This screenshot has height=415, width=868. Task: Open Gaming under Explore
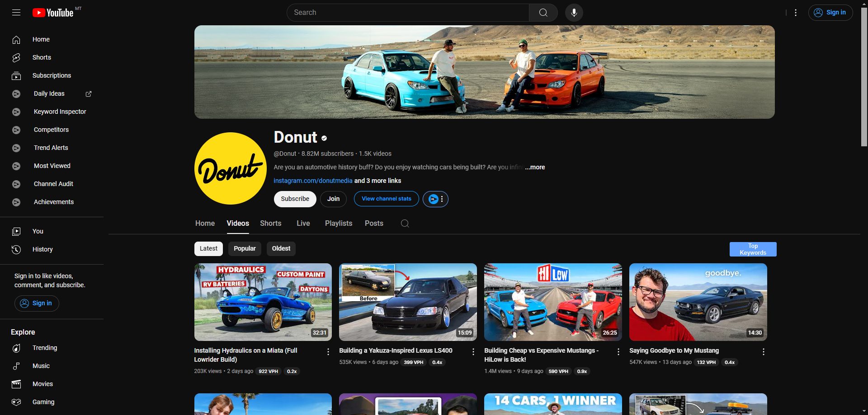click(52, 402)
